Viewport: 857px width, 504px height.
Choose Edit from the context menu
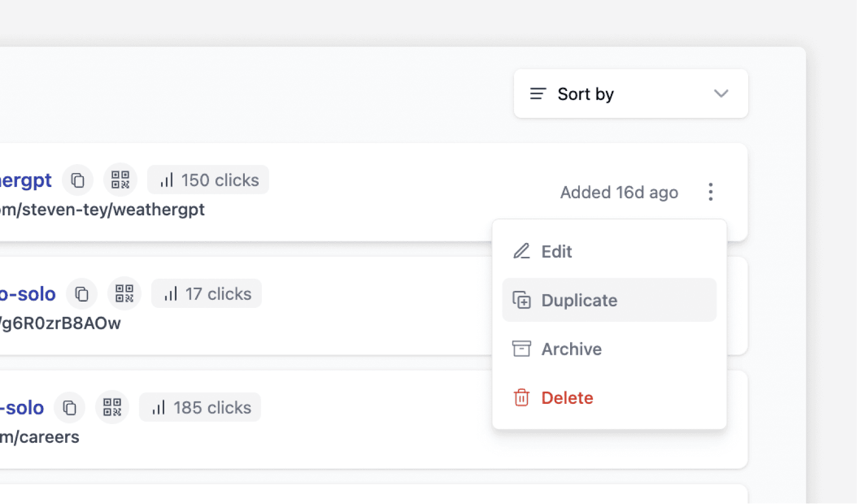pyautogui.click(x=610, y=251)
